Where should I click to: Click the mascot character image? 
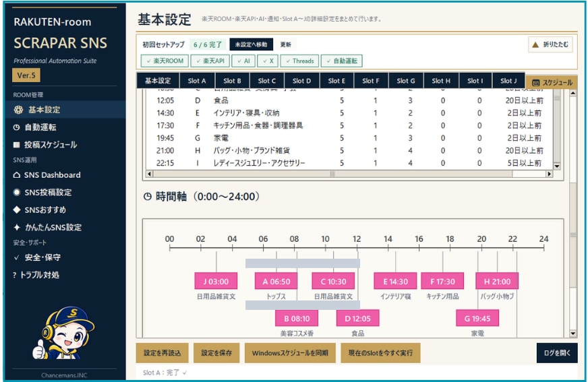coord(64,333)
